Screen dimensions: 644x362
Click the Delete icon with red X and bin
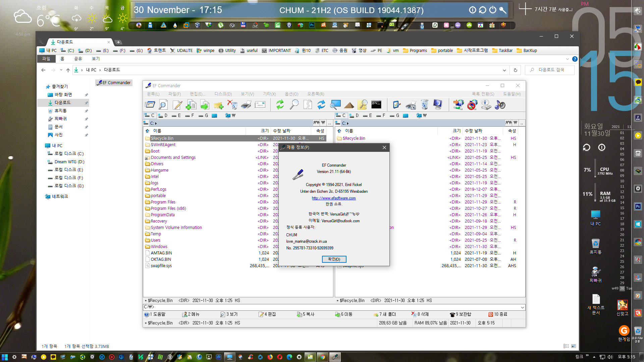[x=232, y=105]
